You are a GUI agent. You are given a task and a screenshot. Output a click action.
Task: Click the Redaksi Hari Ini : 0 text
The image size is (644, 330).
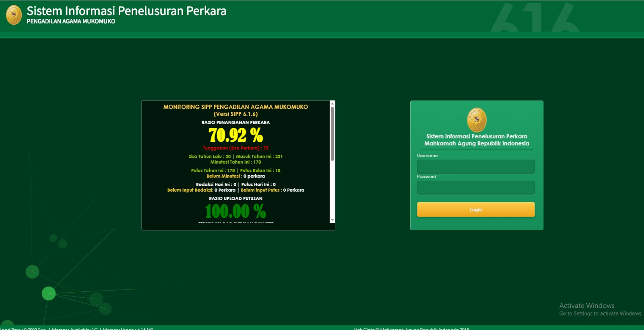tap(216, 185)
